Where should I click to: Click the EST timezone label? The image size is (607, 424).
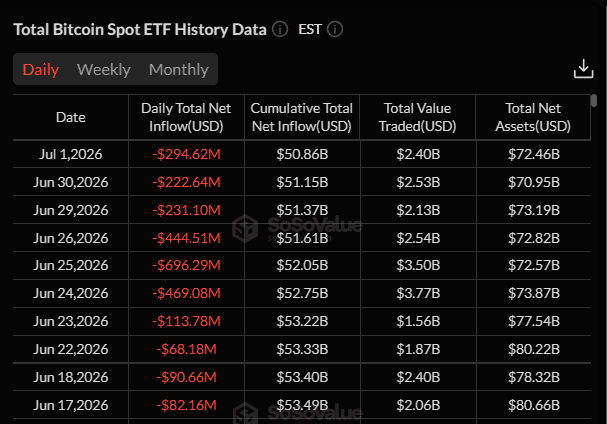pyautogui.click(x=310, y=29)
